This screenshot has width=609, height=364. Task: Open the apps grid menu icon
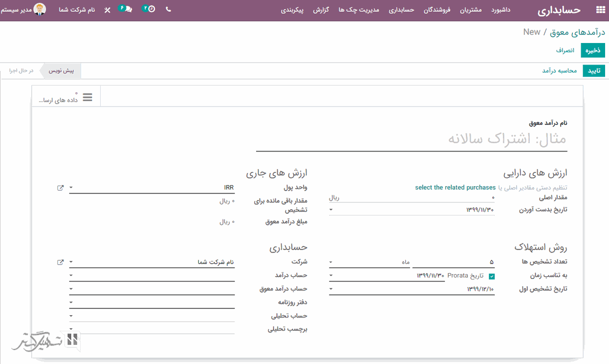click(600, 10)
